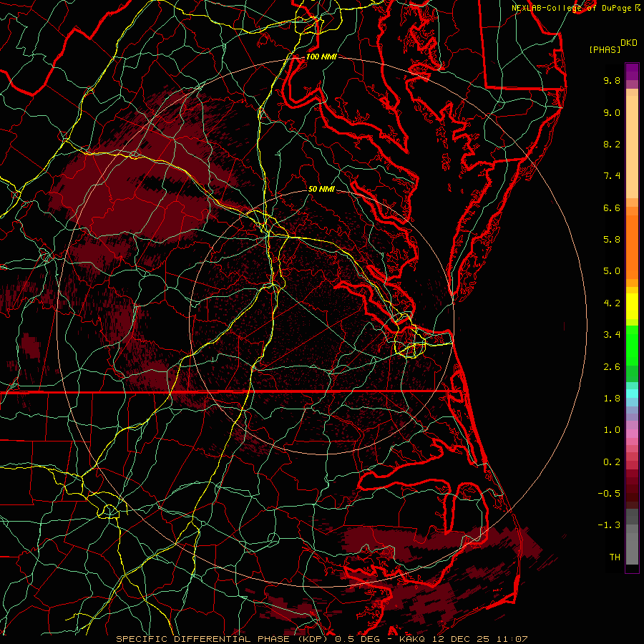Viewport: 644px width, 644px height.
Task: Click the -0.5 scale value
Action: 609,494
